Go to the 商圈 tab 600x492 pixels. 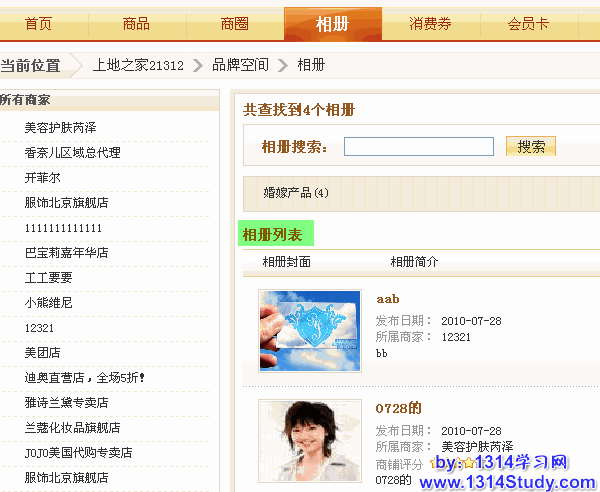click(234, 24)
